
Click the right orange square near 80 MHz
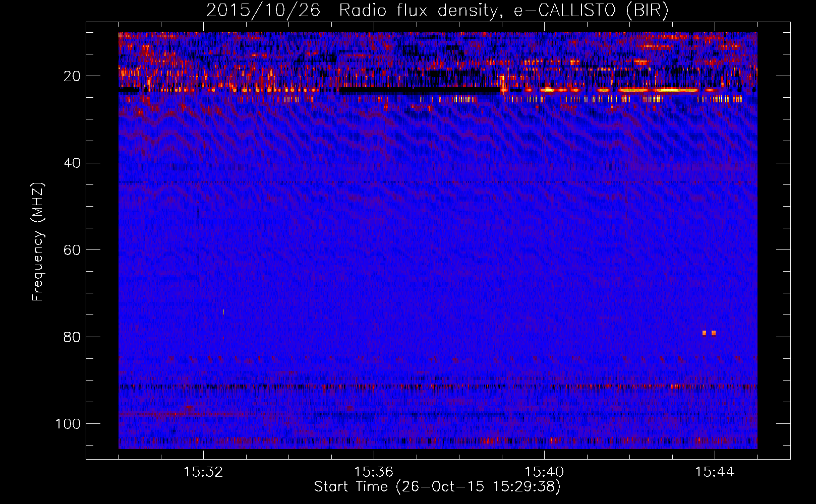click(713, 333)
